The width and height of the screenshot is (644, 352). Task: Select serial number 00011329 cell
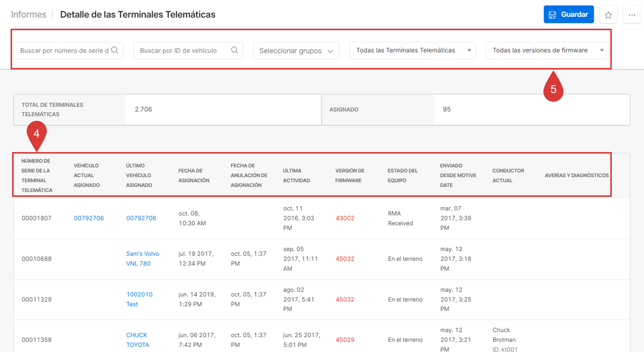(x=36, y=299)
